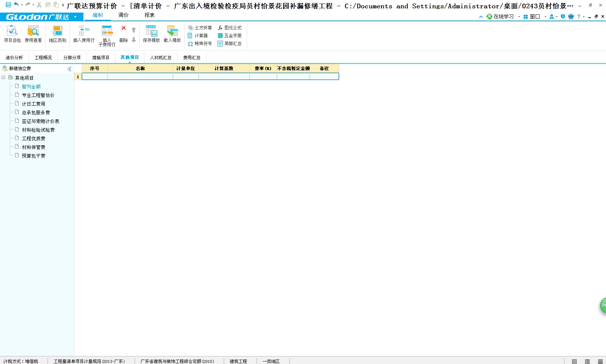Screen dimensions: 606x364
Task: Select 材料检验试验费 in the tree
Action: (x=38, y=130)
